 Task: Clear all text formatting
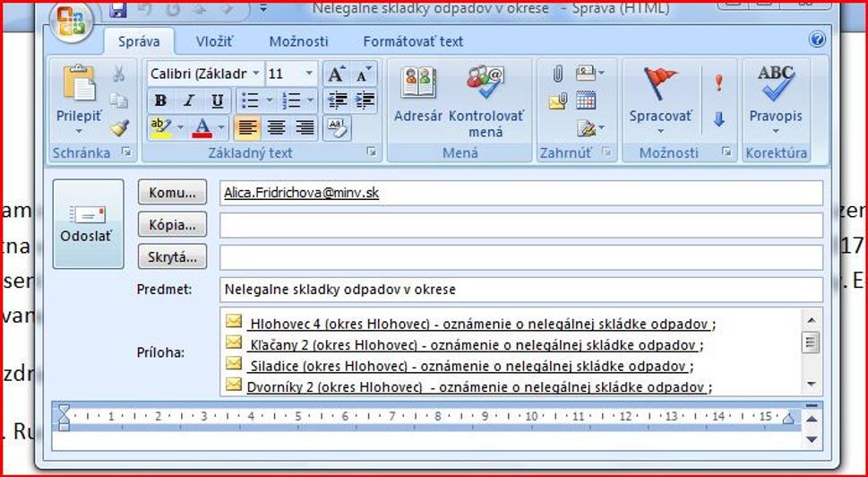pos(337,128)
